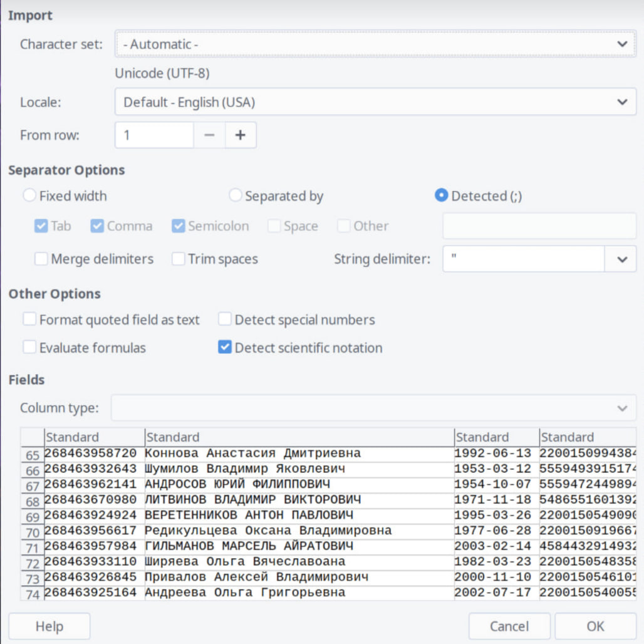Select the last Standard column header
The width and height of the screenshot is (644, 644).
(588, 437)
